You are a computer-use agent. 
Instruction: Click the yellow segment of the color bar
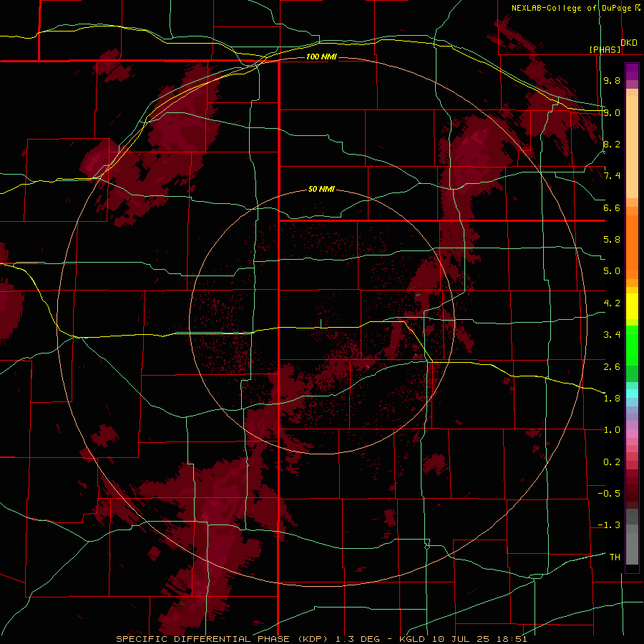pyautogui.click(x=632, y=306)
